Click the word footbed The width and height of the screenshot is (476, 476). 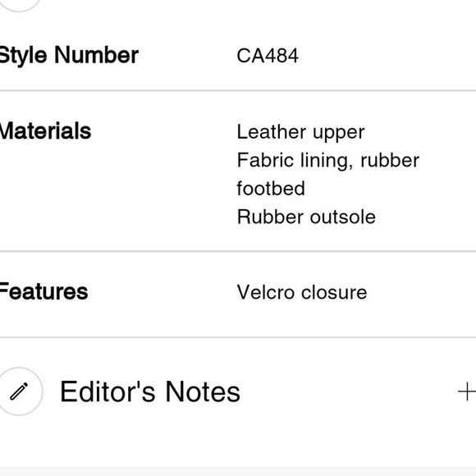click(x=271, y=189)
